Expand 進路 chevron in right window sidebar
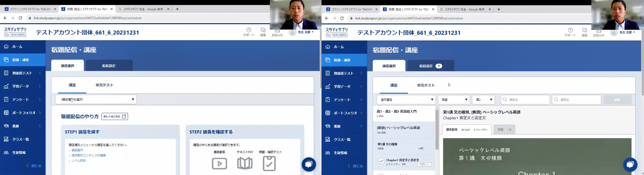Screen dimensions: 644x175 tap(361, 126)
